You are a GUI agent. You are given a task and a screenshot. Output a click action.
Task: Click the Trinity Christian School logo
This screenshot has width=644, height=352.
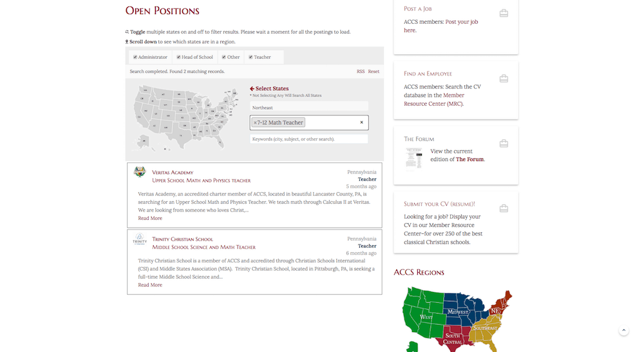coord(140,239)
